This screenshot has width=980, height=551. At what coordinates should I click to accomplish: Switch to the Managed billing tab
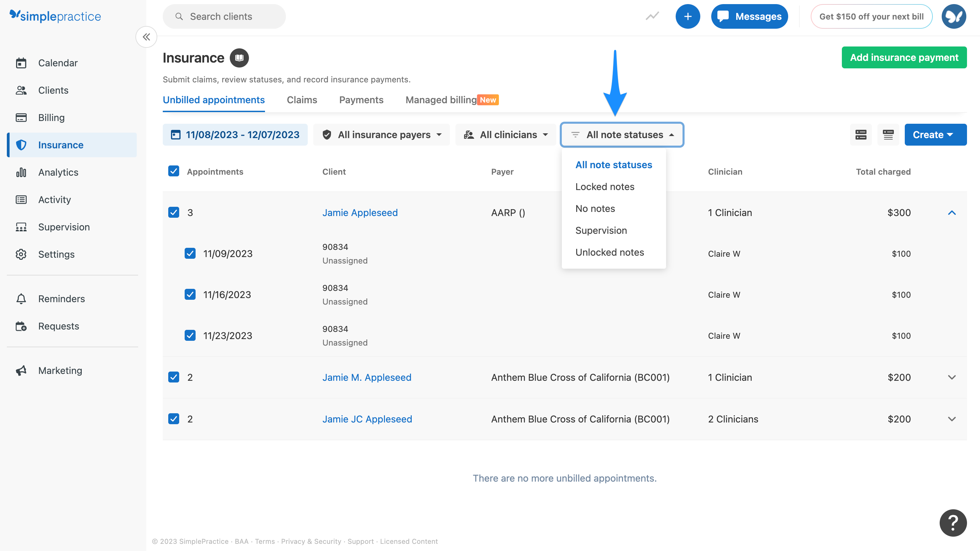(452, 100)
